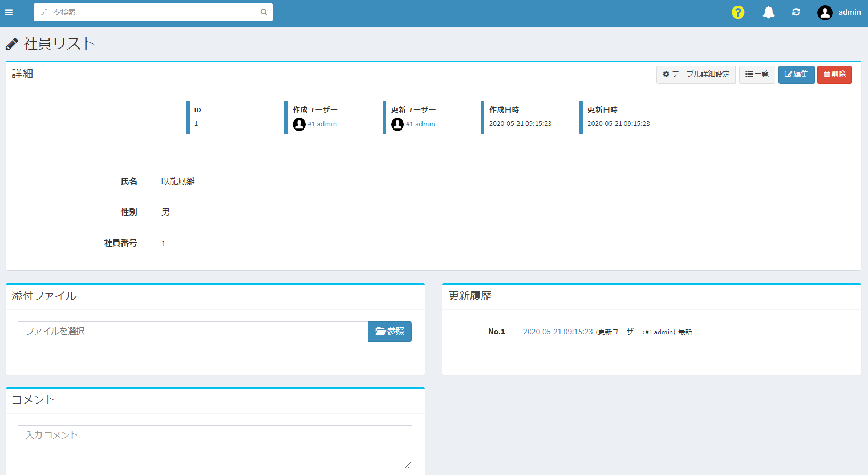
Task: Click the red 削除 delete button
Action: (834, 74)
